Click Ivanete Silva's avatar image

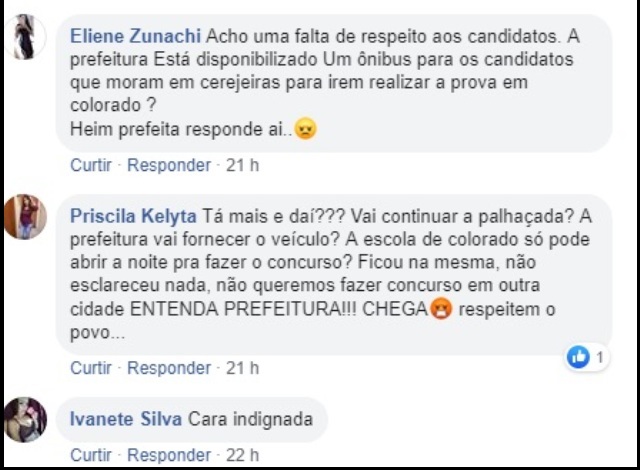click(27, 420)
